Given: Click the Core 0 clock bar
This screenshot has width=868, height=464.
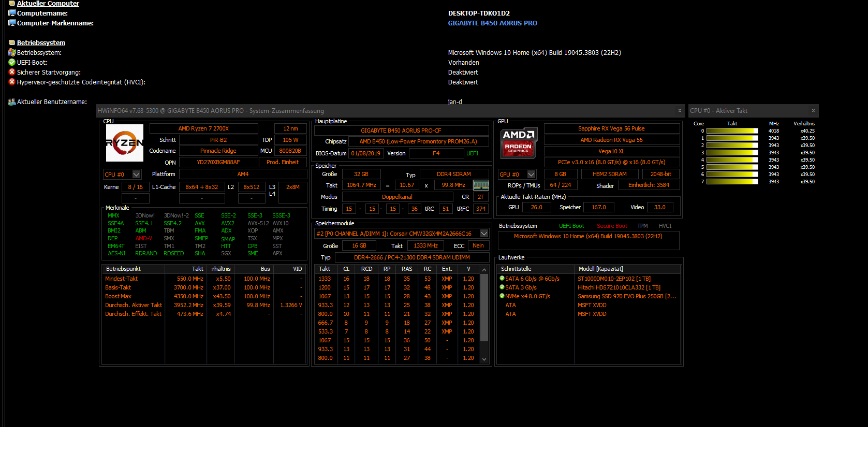Looking at the screenshot, I should [x=732, y=131].
